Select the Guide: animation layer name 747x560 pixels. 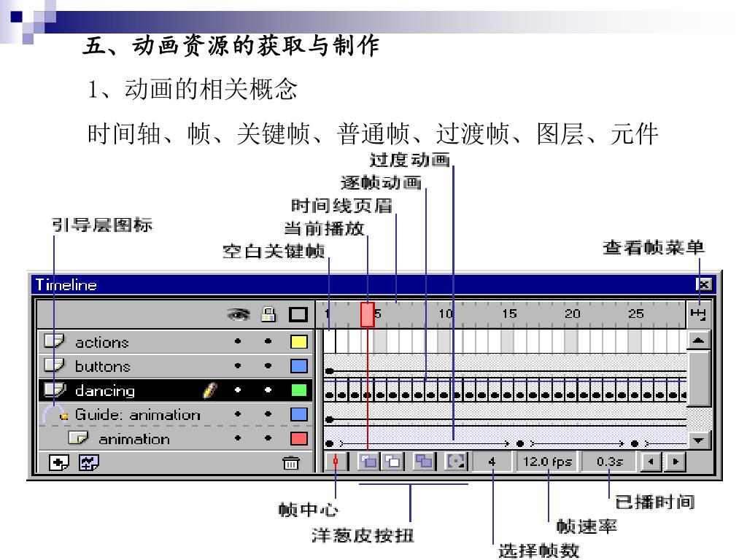tap(137, 415)
